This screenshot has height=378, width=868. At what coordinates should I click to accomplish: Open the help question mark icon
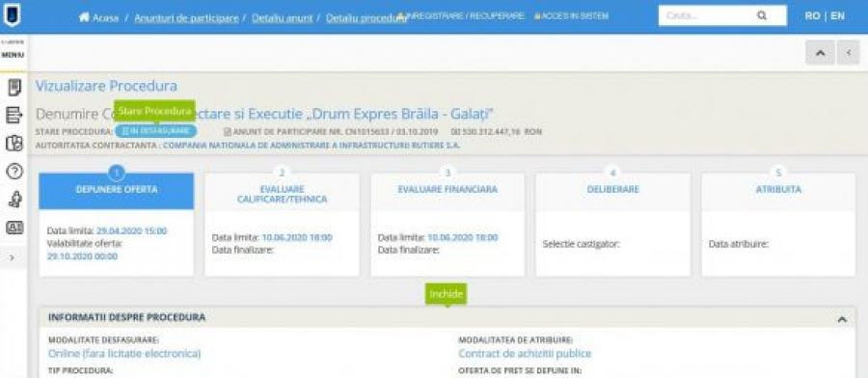(14, 172)
